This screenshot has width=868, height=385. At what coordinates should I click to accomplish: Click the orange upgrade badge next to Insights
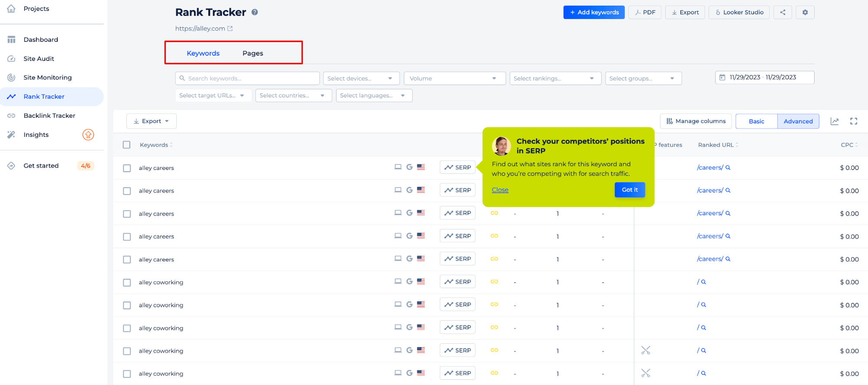coord(88,135)
